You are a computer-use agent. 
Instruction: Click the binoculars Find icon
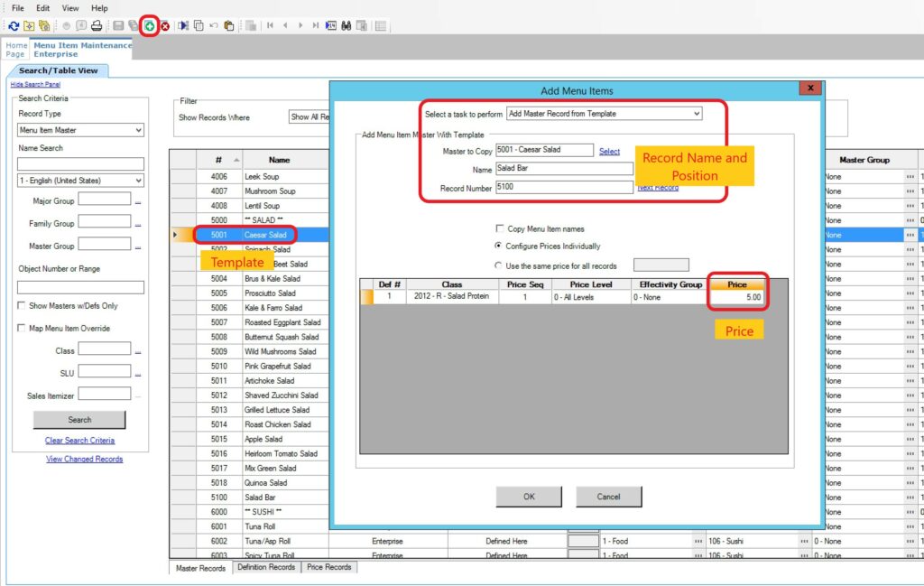point(346,26)
